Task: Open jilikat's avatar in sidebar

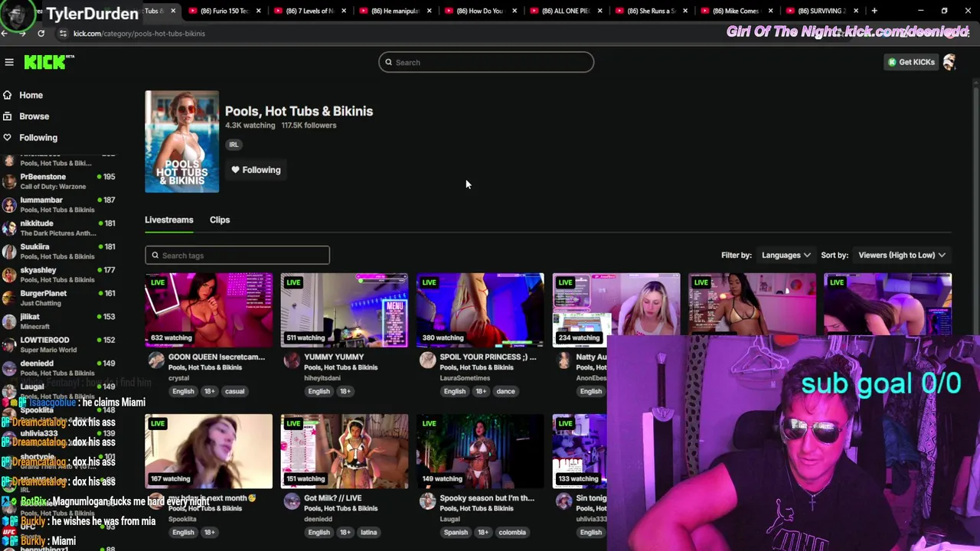Action: [9, 321]
